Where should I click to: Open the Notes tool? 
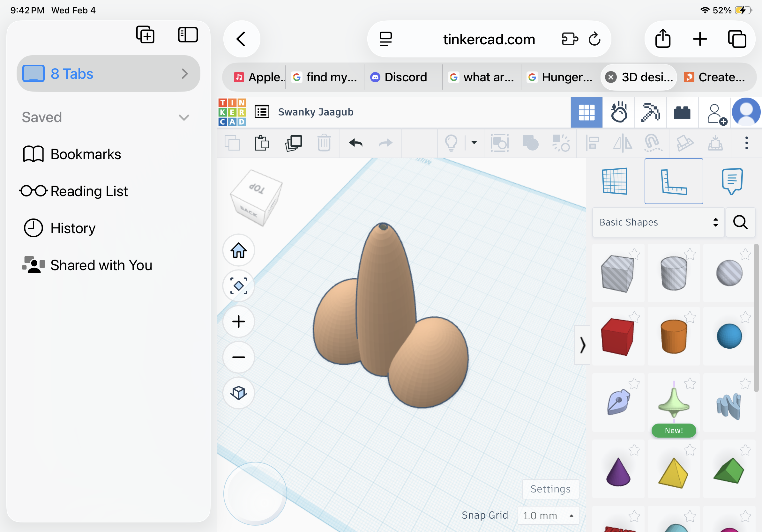click(x=732, y=181)
